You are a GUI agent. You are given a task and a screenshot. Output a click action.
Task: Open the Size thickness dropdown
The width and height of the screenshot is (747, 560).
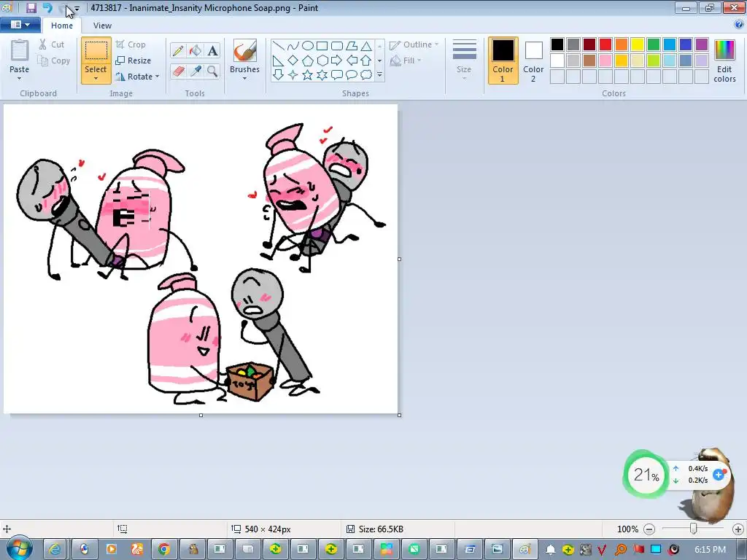(x=464, y=60)
